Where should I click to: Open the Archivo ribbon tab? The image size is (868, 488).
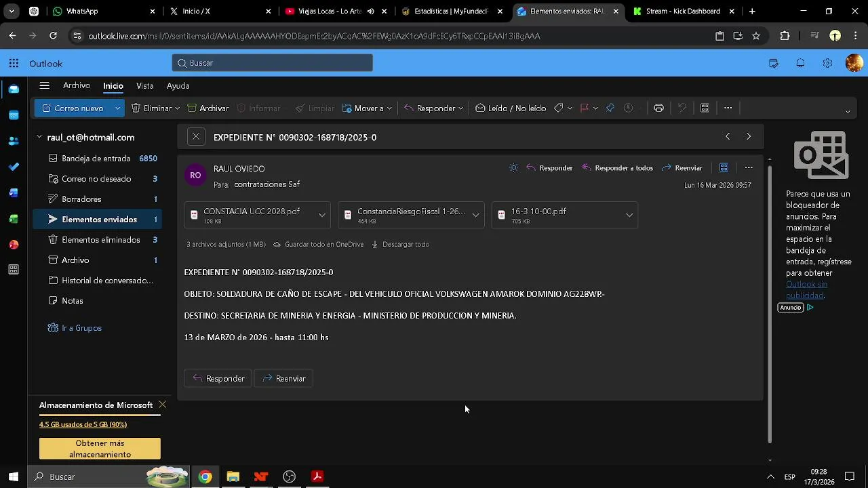point(77,86)
